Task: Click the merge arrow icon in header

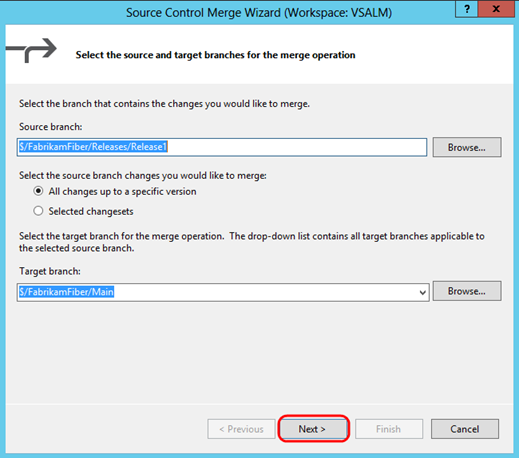Action: (x=31, y=50)
